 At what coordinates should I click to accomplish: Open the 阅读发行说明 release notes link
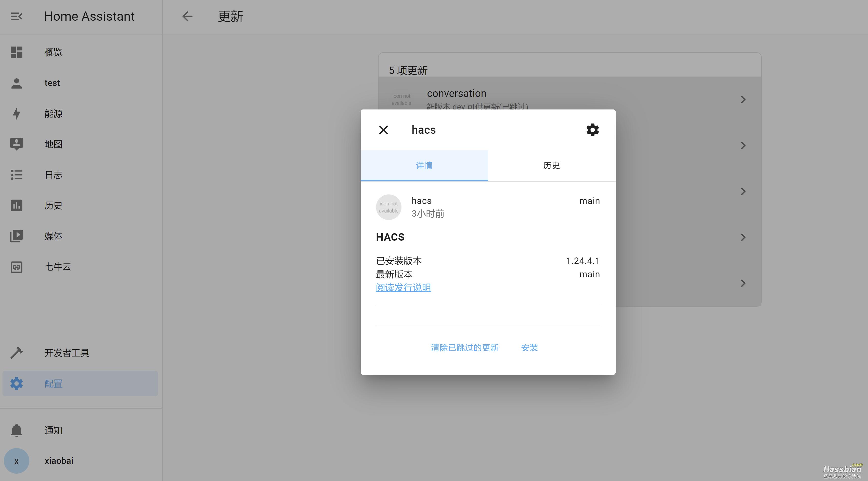pyautogui.click(x=403, y=287)
